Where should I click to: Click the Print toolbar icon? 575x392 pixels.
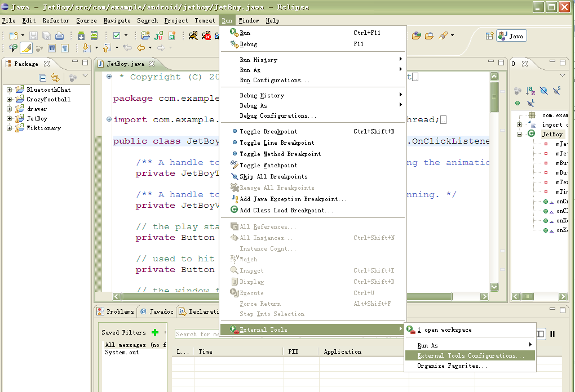click(x=59, y=35)
